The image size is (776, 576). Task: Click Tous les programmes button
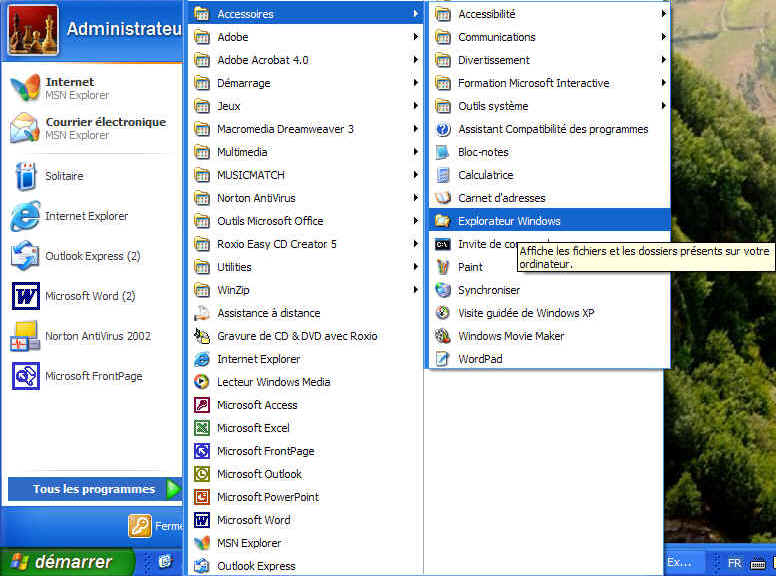click(95, 489)
